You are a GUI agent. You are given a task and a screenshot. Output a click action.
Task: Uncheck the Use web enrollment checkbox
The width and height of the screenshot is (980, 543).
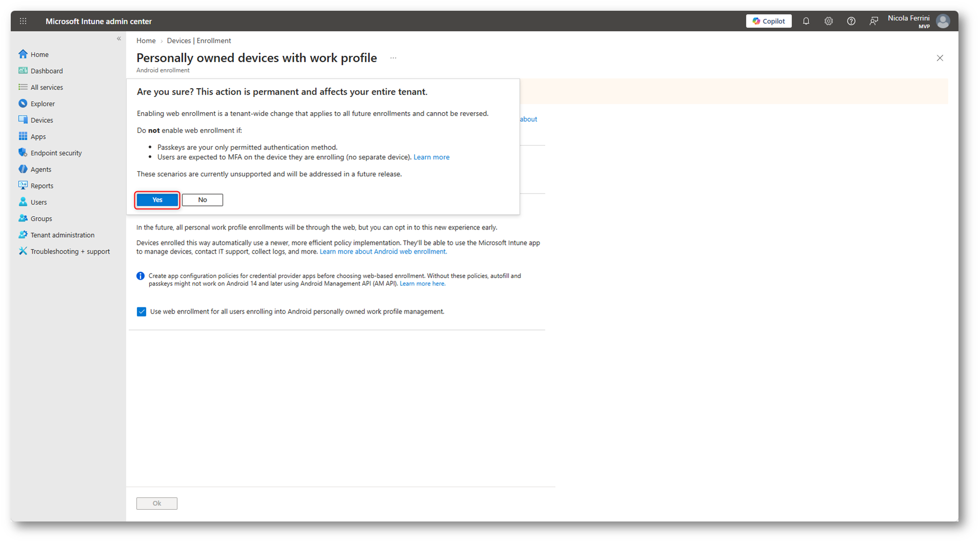141,311
